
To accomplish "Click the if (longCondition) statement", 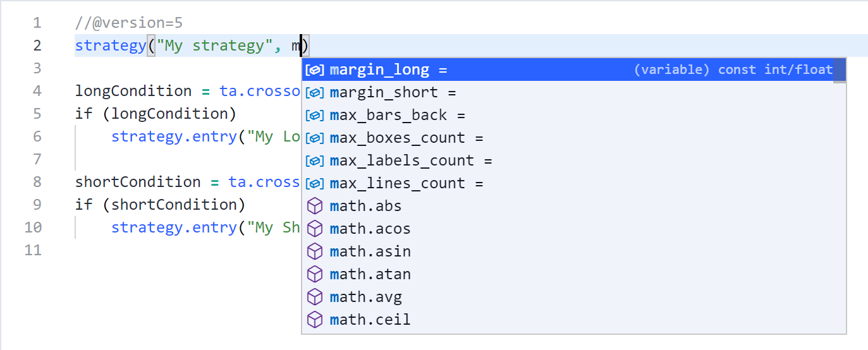I will [x=156, y=114].
